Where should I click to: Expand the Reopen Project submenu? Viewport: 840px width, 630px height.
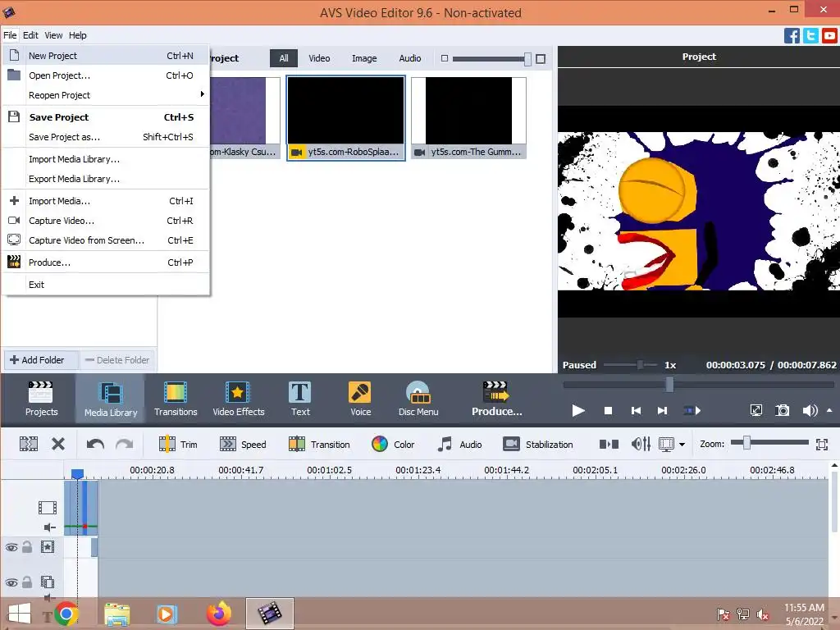pyautogui.click(x=106, y=95)
